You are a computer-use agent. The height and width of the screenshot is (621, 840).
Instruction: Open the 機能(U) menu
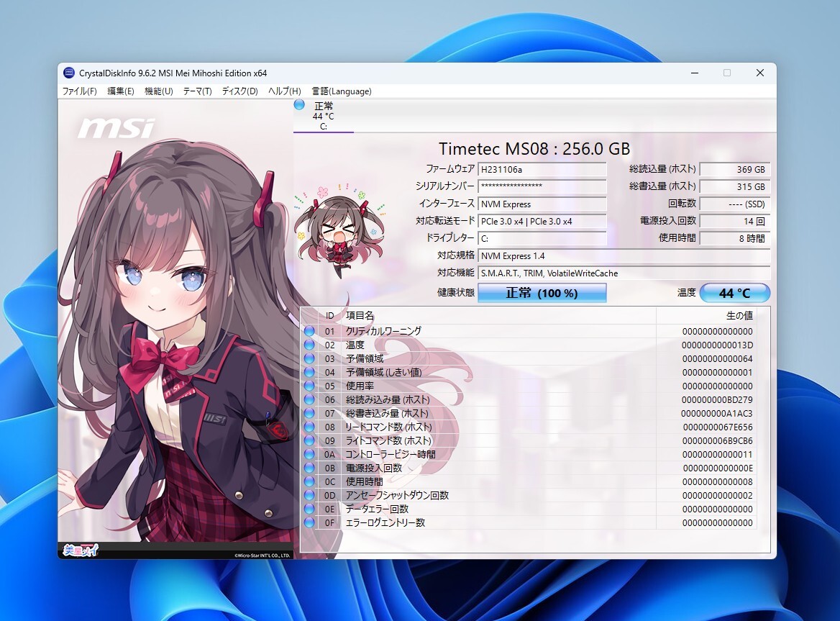pyautogui.click(x=158, y=91)
